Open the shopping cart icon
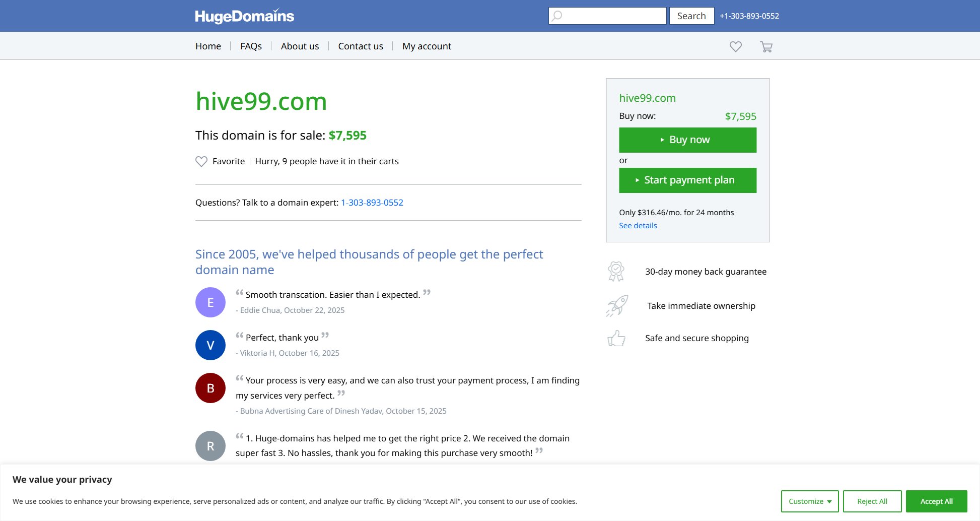Image resolution: width=980 pixels, height=521 pixels. [x=766, y=46]
